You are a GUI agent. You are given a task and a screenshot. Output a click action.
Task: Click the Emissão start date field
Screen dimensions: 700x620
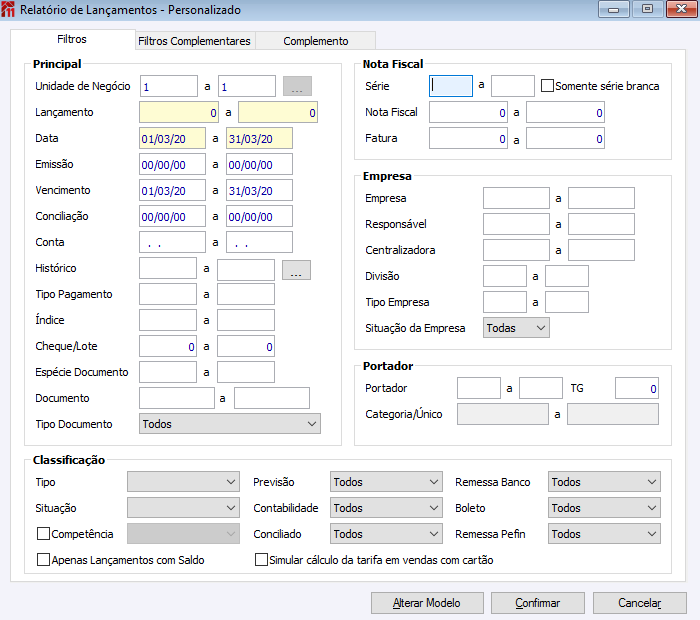(172, 164)
